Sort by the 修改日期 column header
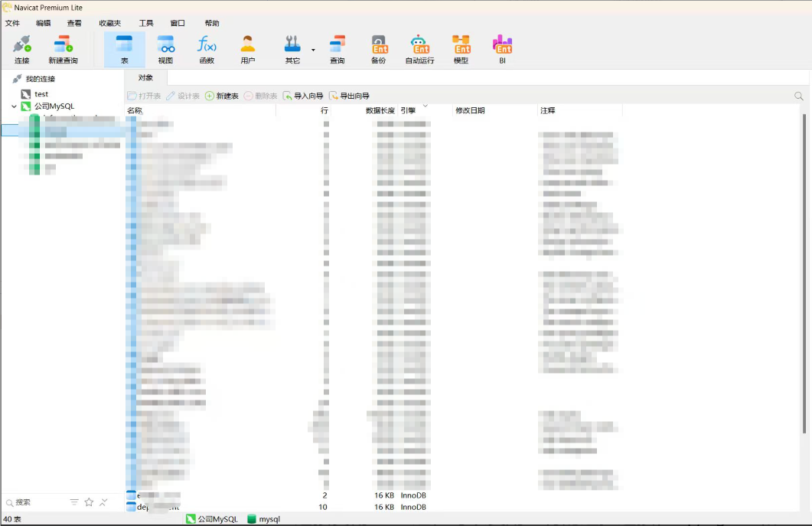 [x=494, y=110]
